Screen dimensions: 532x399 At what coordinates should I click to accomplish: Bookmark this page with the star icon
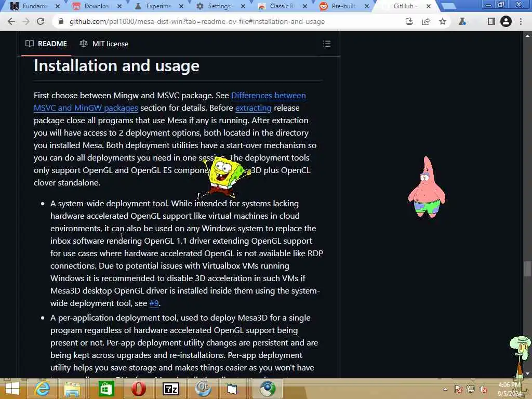[443, 21]
